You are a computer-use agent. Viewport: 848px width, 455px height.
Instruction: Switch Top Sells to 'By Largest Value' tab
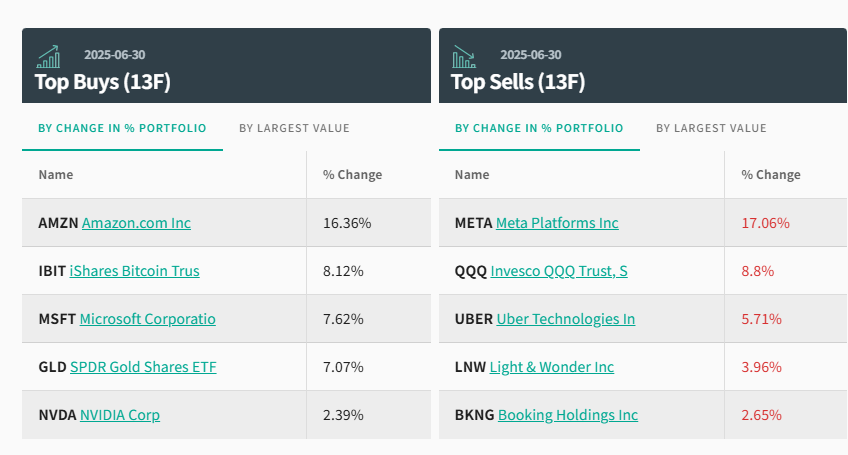pos(711,128)
